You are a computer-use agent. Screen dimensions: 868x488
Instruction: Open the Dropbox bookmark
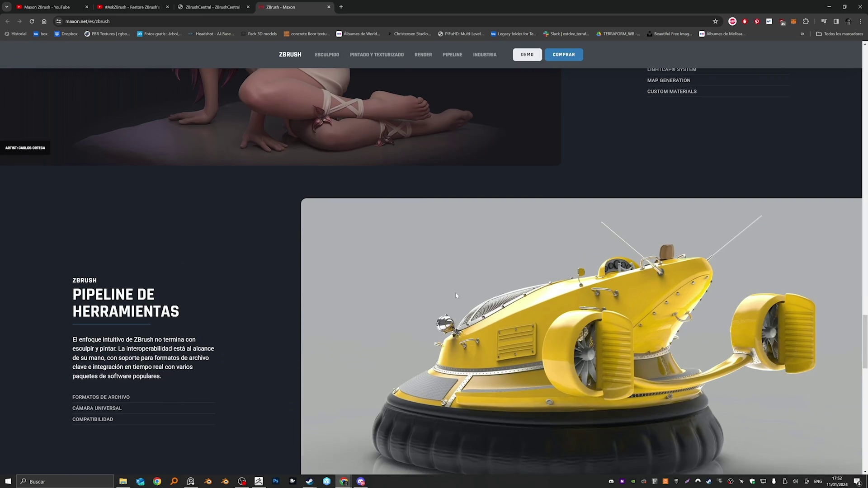point(66,34)
